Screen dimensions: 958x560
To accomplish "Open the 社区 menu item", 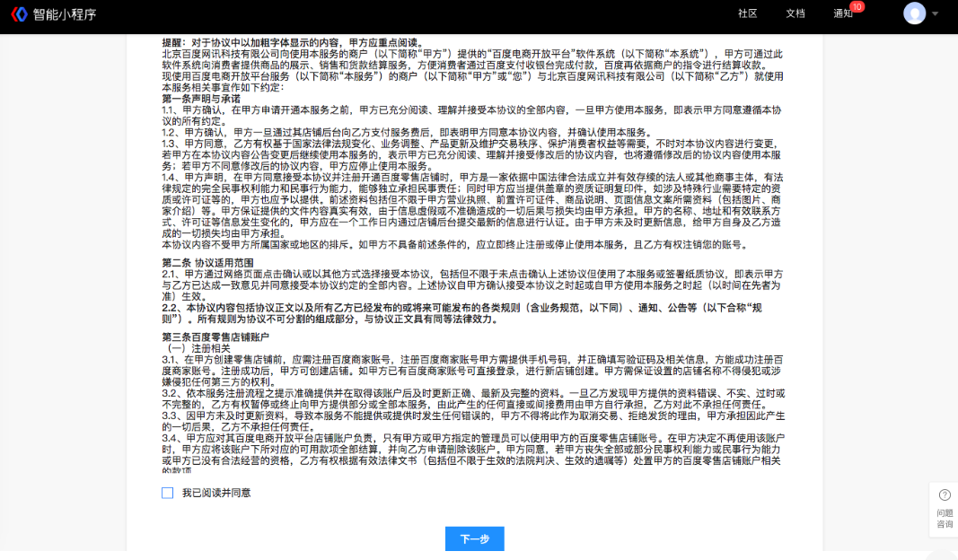I will click(747, 13).
